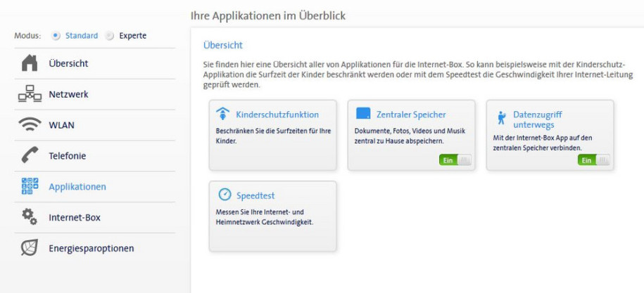Click the Telefonie phone handset icon
The image size is (644, 293).
30,155
